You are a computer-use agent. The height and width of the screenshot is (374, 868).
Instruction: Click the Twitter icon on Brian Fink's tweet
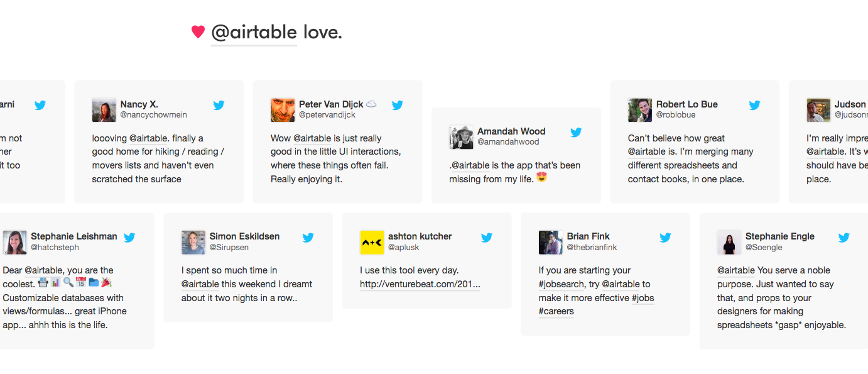tap(665, 237)
